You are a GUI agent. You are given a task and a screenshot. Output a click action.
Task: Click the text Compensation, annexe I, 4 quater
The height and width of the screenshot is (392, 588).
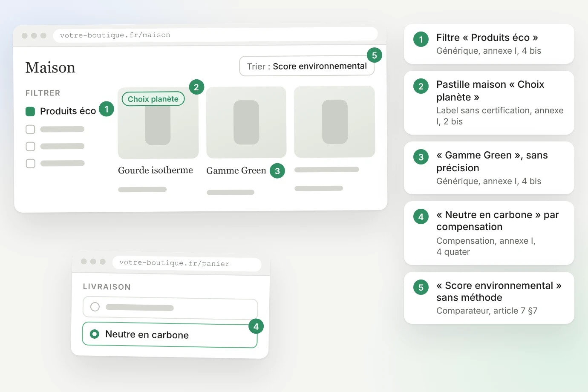click(486, 246)
